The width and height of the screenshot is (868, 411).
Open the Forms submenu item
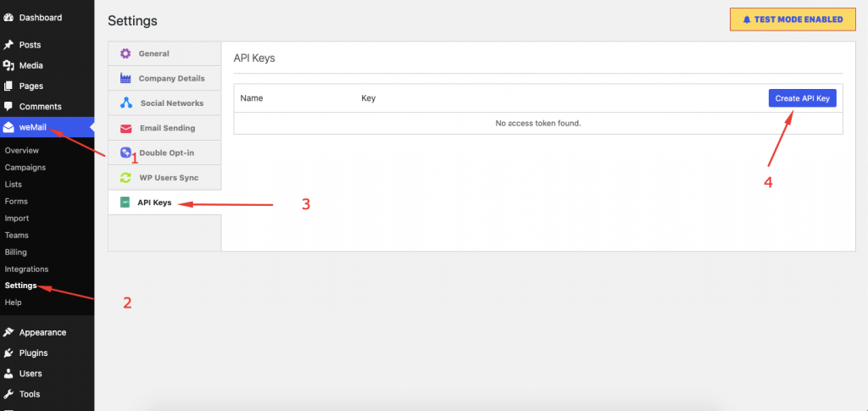point(16,202)
